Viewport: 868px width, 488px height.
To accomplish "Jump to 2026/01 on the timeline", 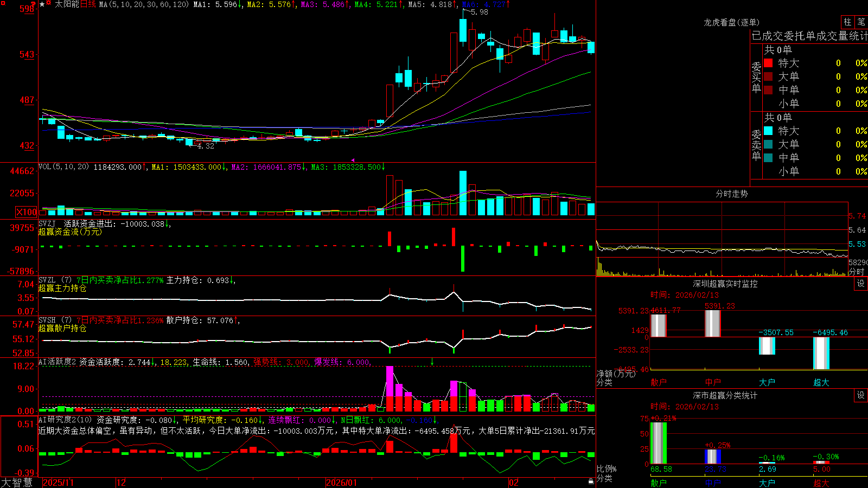I will click(x=341, y=483).
